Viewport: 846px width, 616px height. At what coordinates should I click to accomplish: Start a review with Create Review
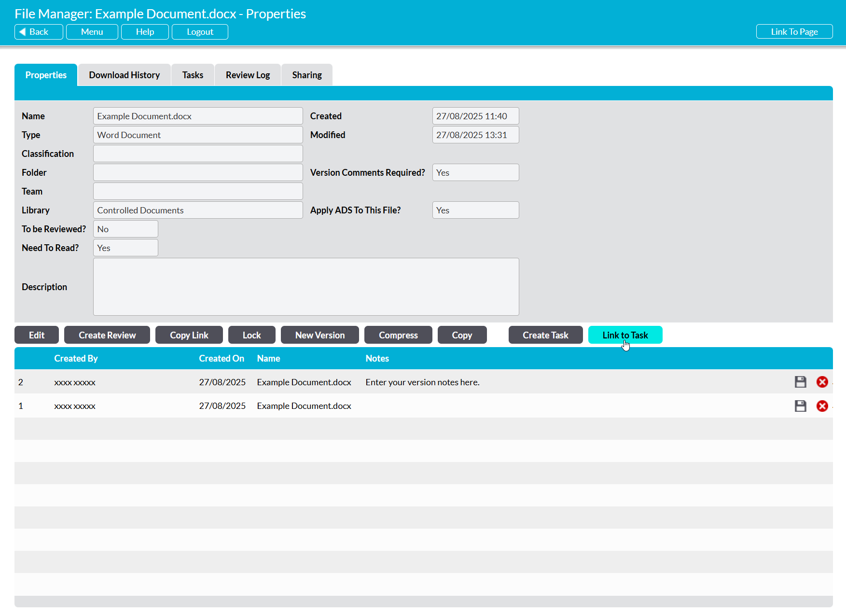coord(107,335)
